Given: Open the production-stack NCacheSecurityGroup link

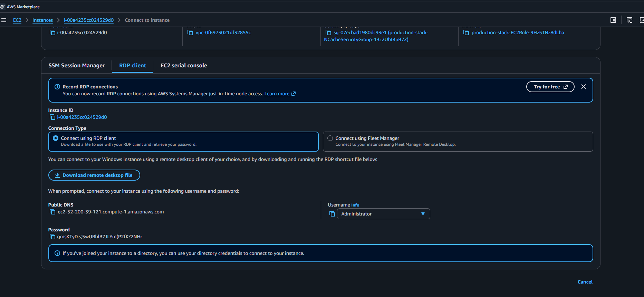Looking at the screenshot, I should coord(376,36).
